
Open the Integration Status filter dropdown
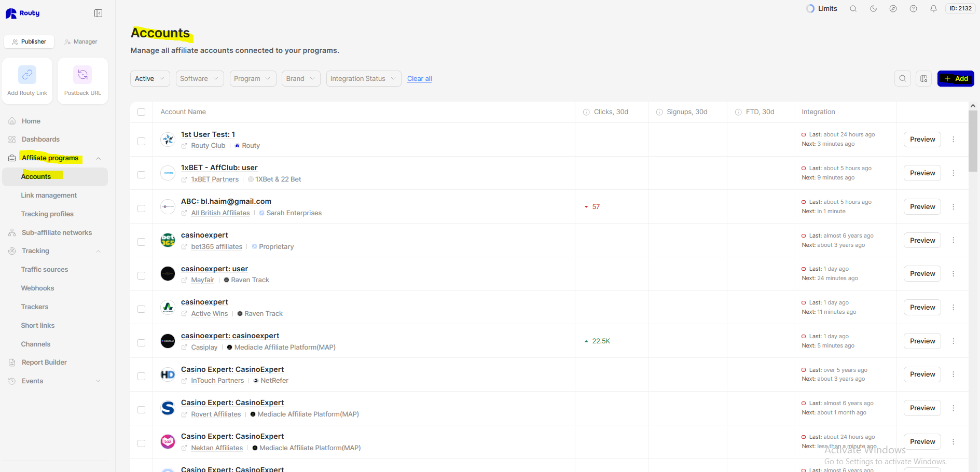pyautogui.click(x=364, y=78)
